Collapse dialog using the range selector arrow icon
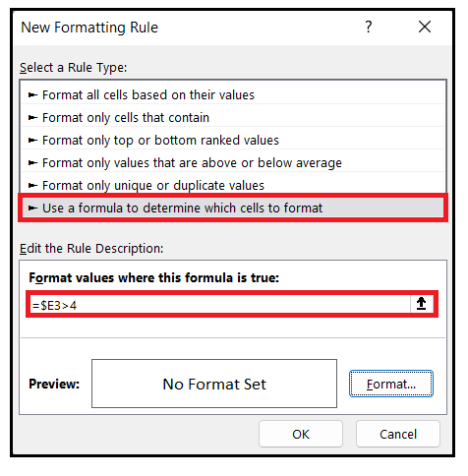Viewport: 468px width, 476px height. (x=422, y=304)
